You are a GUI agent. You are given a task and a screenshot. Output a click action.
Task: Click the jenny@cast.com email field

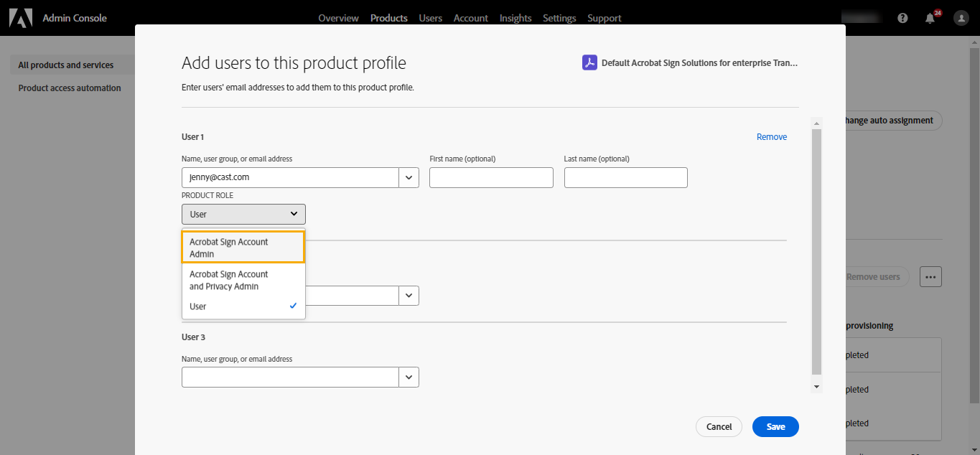[290, 177]
